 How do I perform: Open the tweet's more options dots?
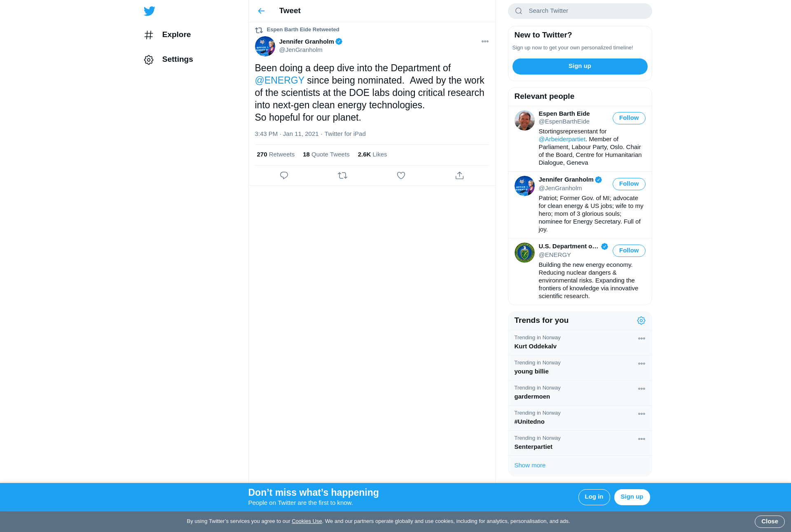pos(485,41)
